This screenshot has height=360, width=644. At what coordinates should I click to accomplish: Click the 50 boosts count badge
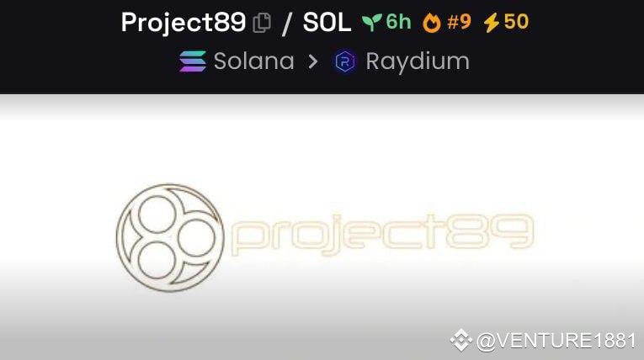(x=516, y=21)
